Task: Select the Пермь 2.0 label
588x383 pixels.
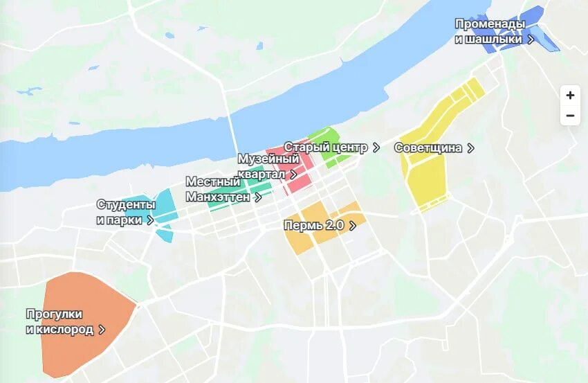Action: pyautogui.click(x=314, y=225)
